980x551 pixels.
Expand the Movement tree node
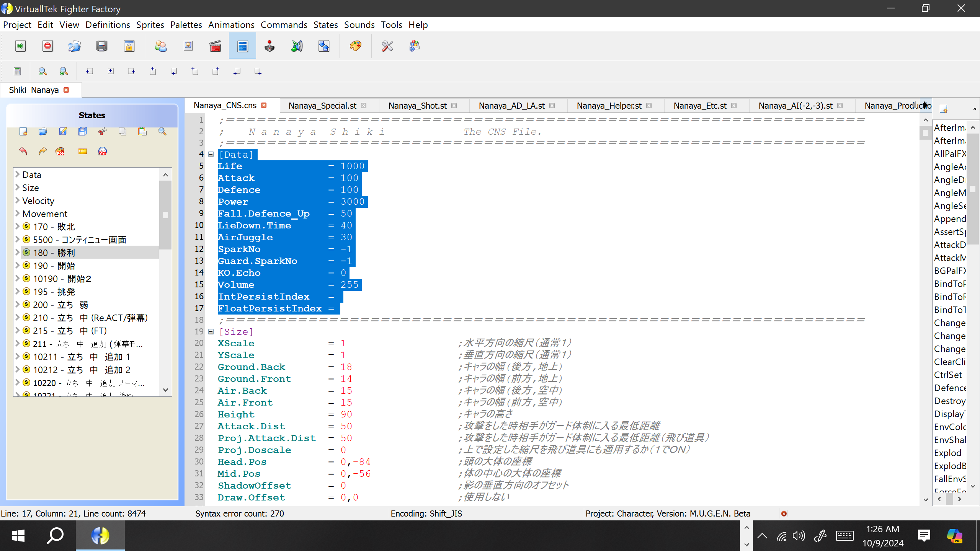(17, 214)
